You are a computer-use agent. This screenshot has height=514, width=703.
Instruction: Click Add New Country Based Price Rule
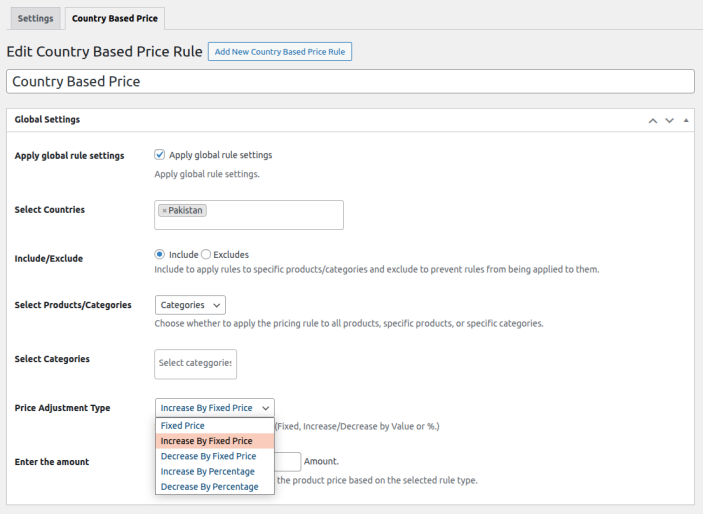click(280, 52)
